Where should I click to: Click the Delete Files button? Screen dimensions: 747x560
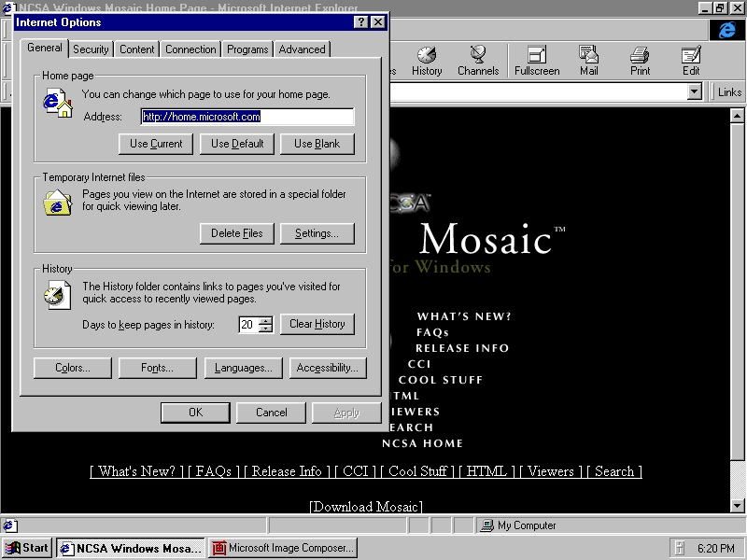[237, 233]
